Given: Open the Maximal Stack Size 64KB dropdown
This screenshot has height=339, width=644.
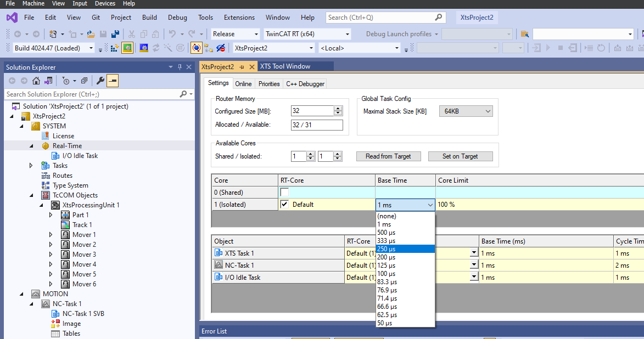Looking at the screenshot, I should [x=466, y=111].
